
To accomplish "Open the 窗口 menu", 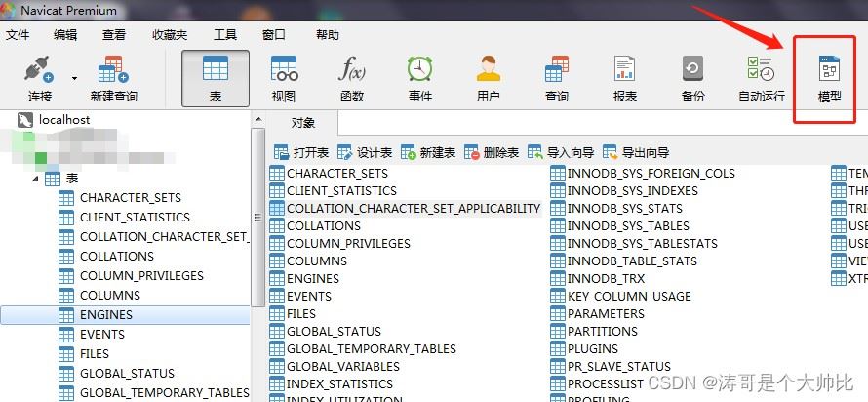I will tap(273, 35).
